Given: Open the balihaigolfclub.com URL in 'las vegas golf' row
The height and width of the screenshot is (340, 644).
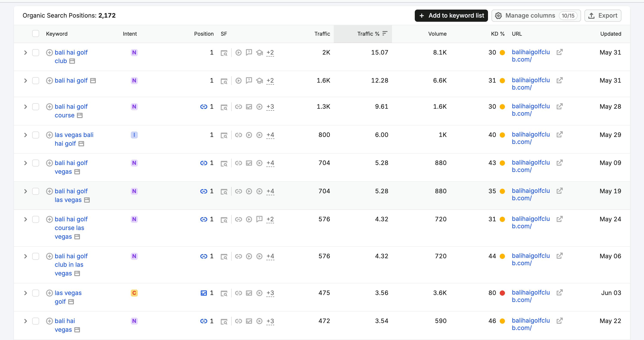Looking at the screenshot, I should [531, 296].
